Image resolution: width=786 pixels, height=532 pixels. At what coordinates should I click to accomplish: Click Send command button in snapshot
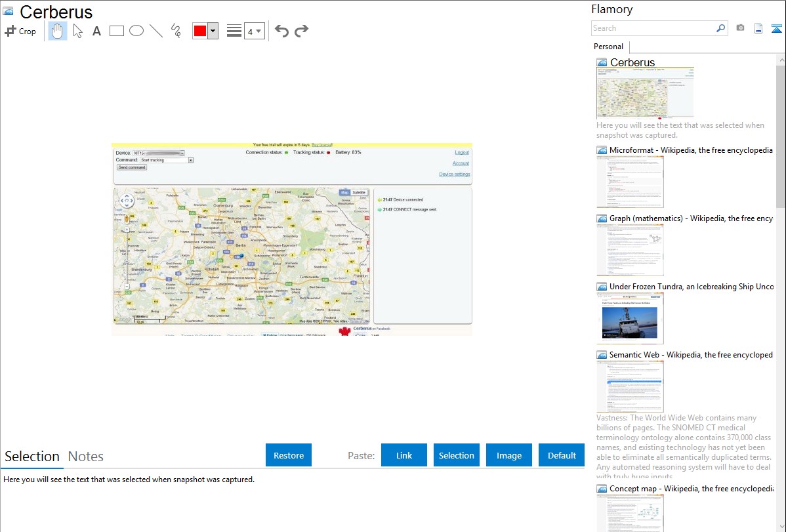point(132,167)
